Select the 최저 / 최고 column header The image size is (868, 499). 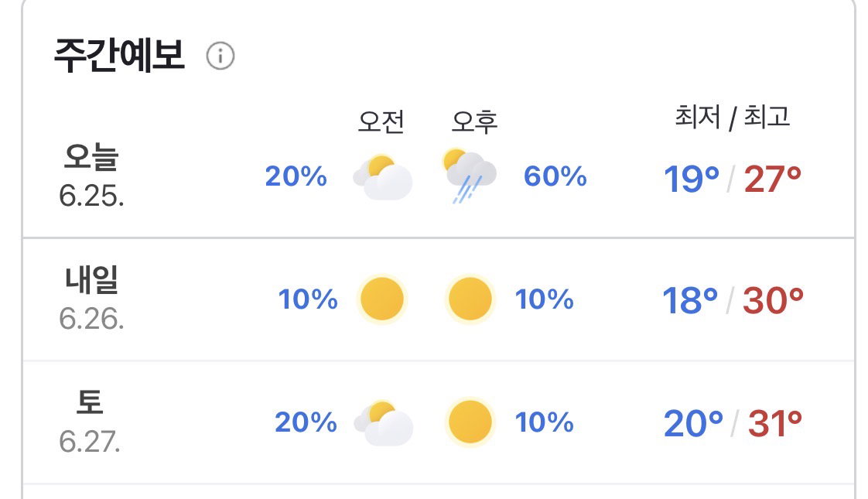(732, 117)
